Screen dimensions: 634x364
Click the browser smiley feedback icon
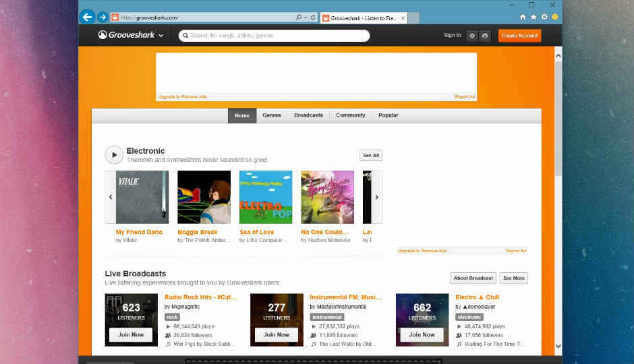555,17
